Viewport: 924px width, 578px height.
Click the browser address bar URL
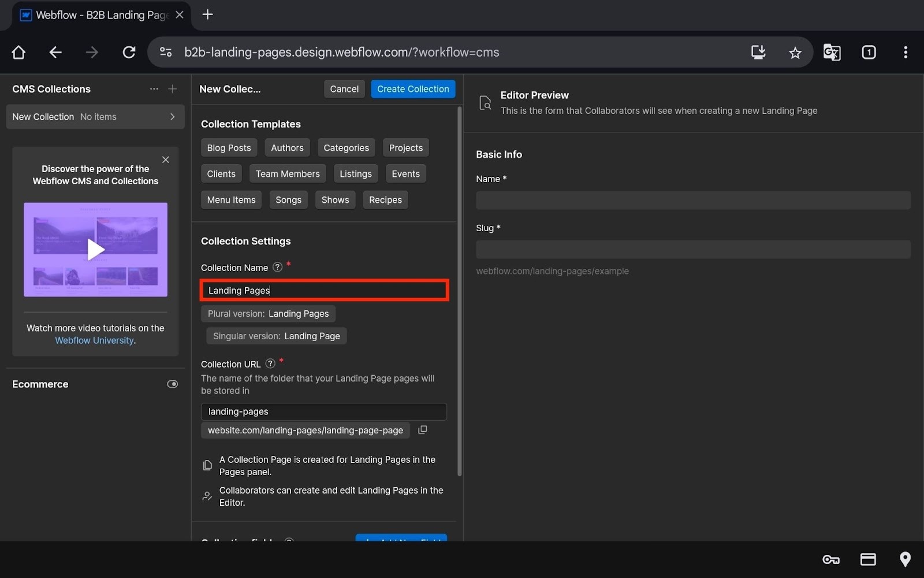(342, 53)
